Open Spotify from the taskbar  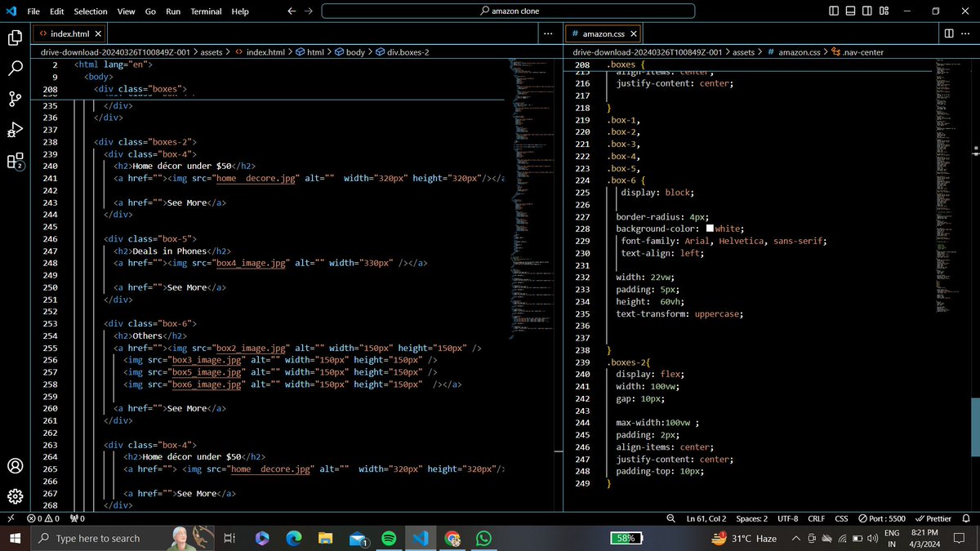coord(388,538)
